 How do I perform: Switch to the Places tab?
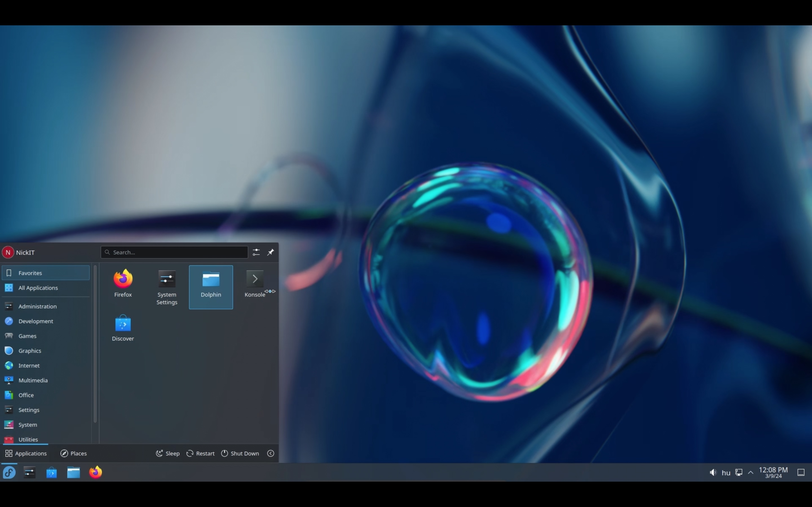pos(74,453)
